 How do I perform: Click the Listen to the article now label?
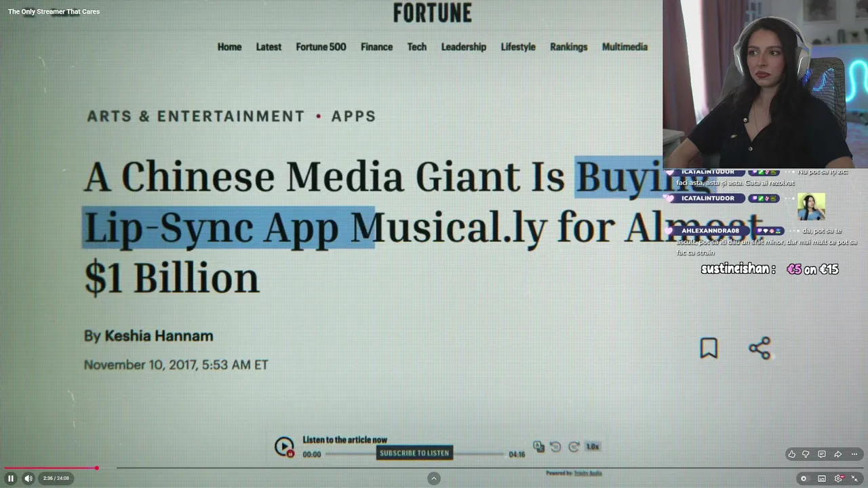345,440
